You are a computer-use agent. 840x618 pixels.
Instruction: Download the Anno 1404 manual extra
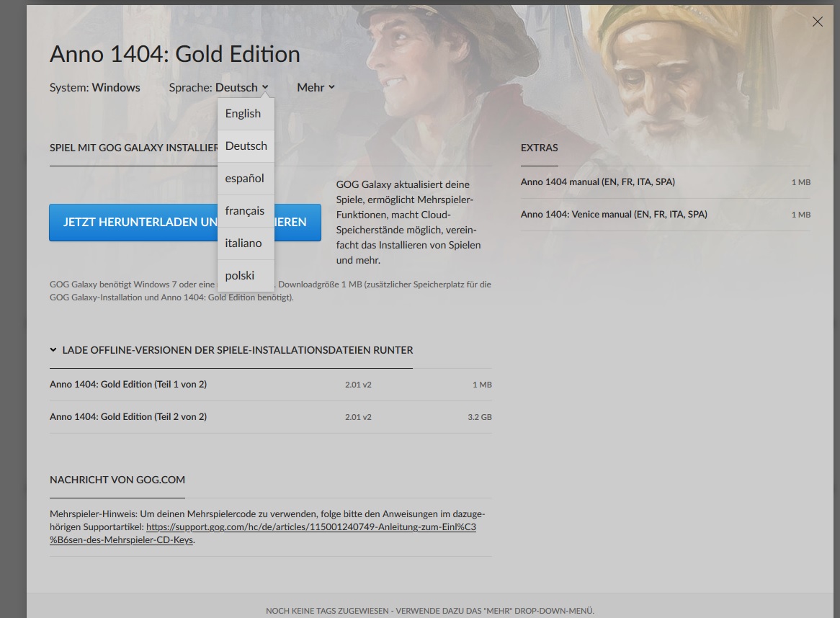point(666,182)
